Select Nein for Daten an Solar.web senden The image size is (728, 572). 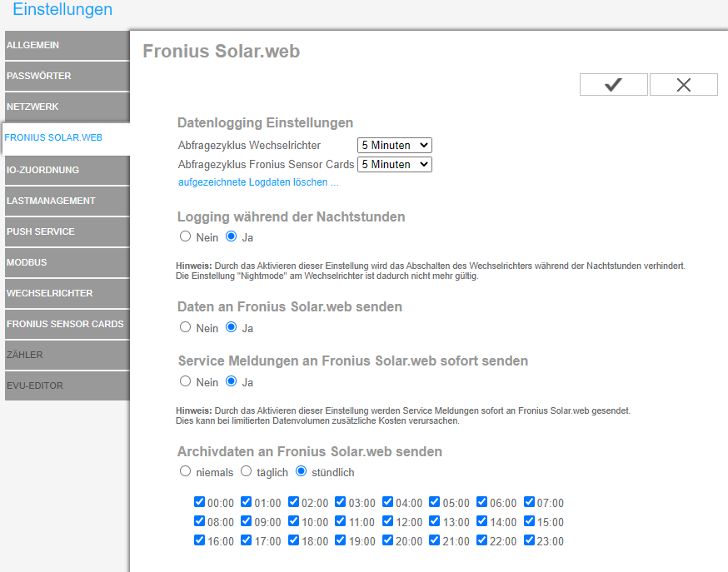(x=185, y=327)
